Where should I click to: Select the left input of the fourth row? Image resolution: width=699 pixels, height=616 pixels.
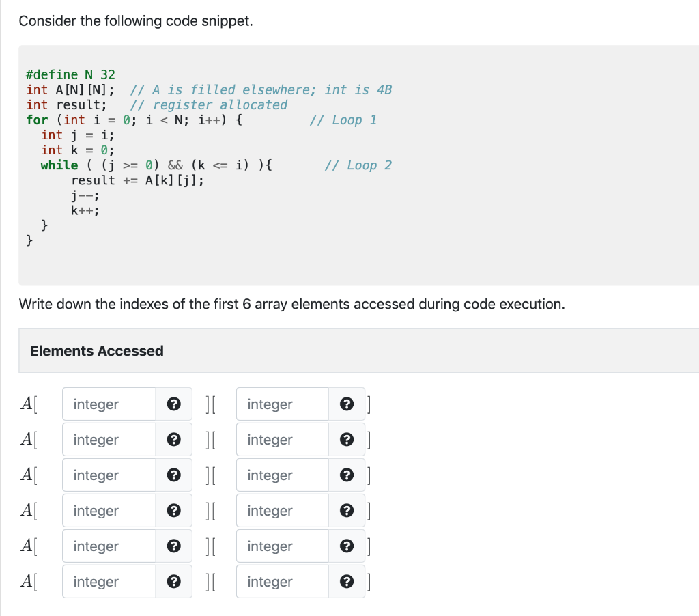108,510
